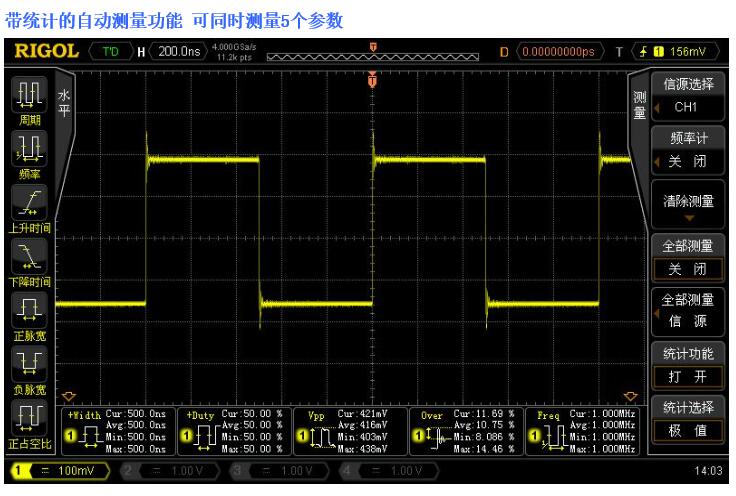Open 统计选择 极值 selector

[687, 418]
